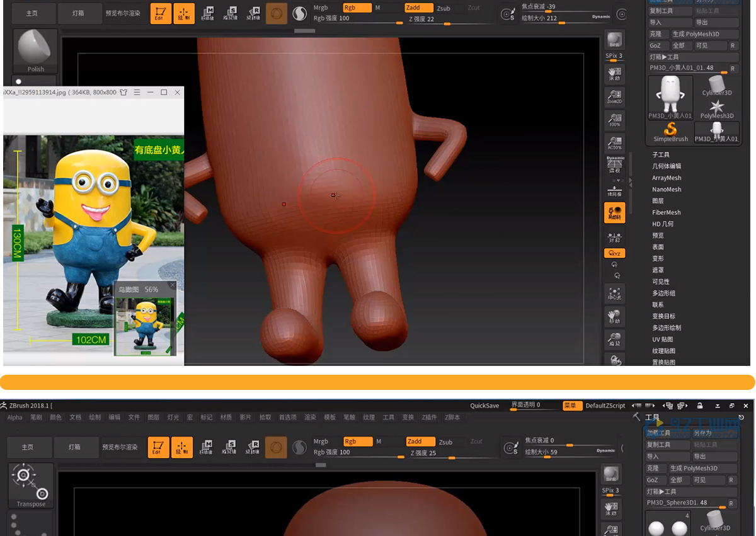The width and height of the screenshot is (756, 536).
Task: Toggle the orange local transform icon
Action: pos(614,213)
